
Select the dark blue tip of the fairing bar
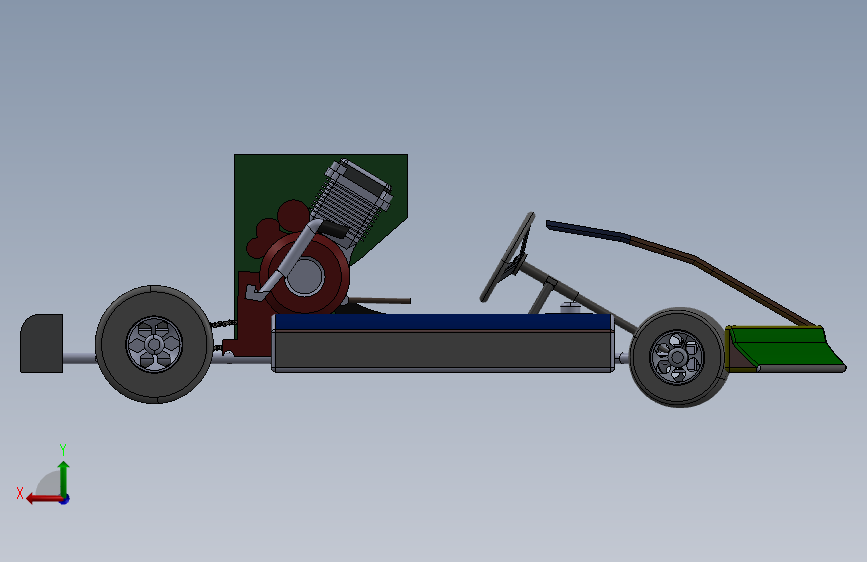[588, 231]
